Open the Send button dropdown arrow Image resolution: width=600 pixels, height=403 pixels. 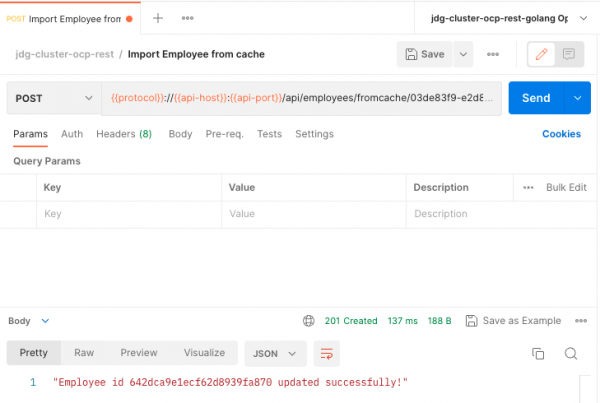[x=577, y=98]
